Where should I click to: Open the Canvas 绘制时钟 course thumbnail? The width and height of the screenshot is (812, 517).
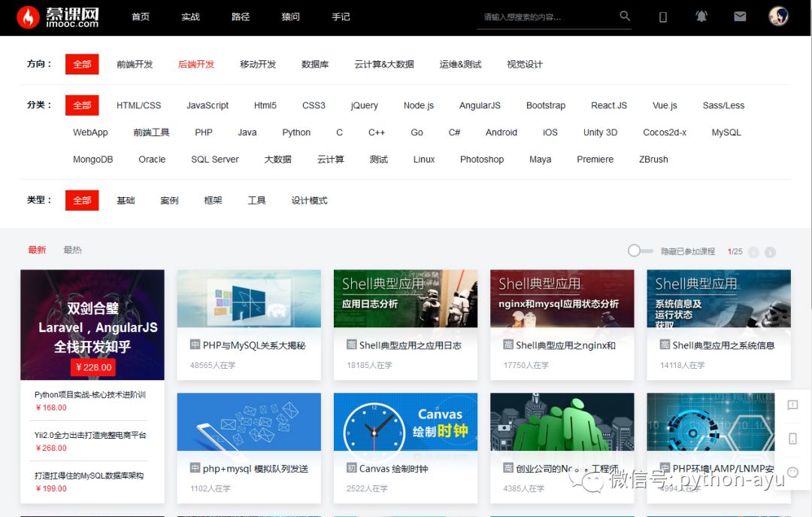tap(405, 421)
